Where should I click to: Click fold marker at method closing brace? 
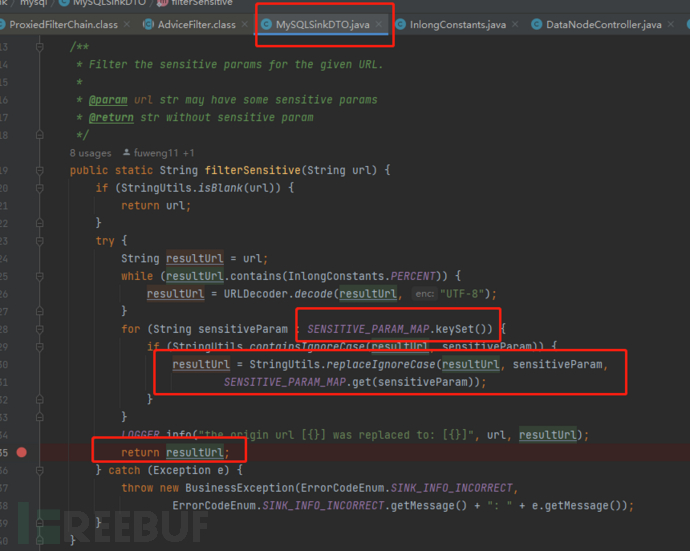[40, 541]
